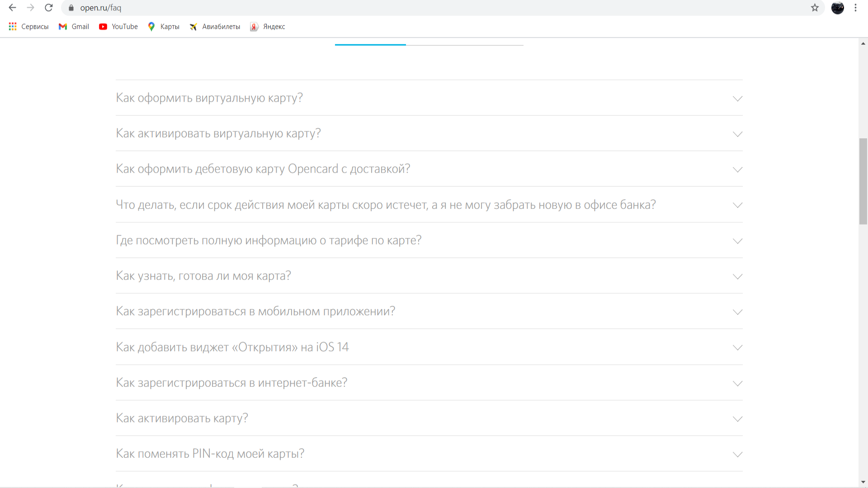Expand chevron for 'зарегистрироваться в мобильном приложении'
This screenshot has height=488, width=868.
click(x=737, y=312)
